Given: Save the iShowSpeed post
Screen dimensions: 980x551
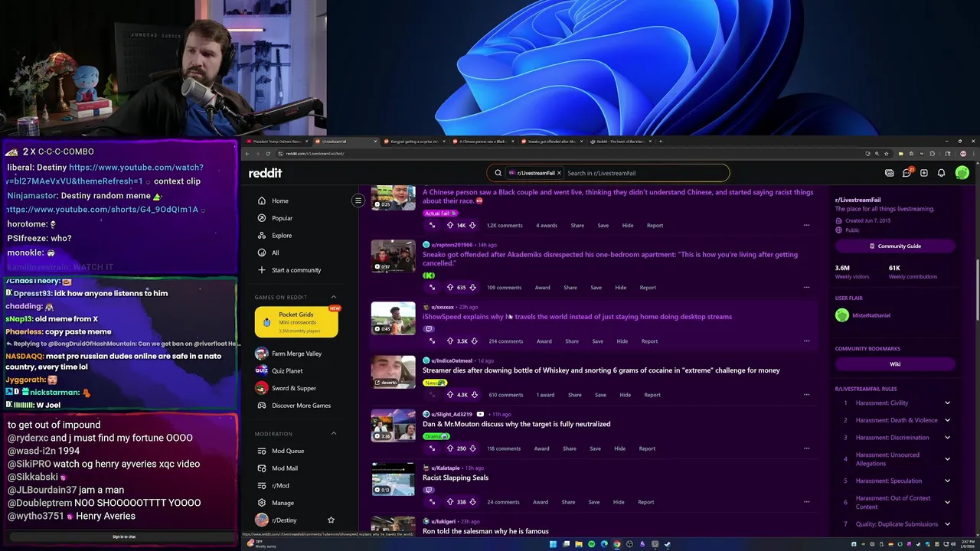Looking at the screenshot, I should [597, 341].
